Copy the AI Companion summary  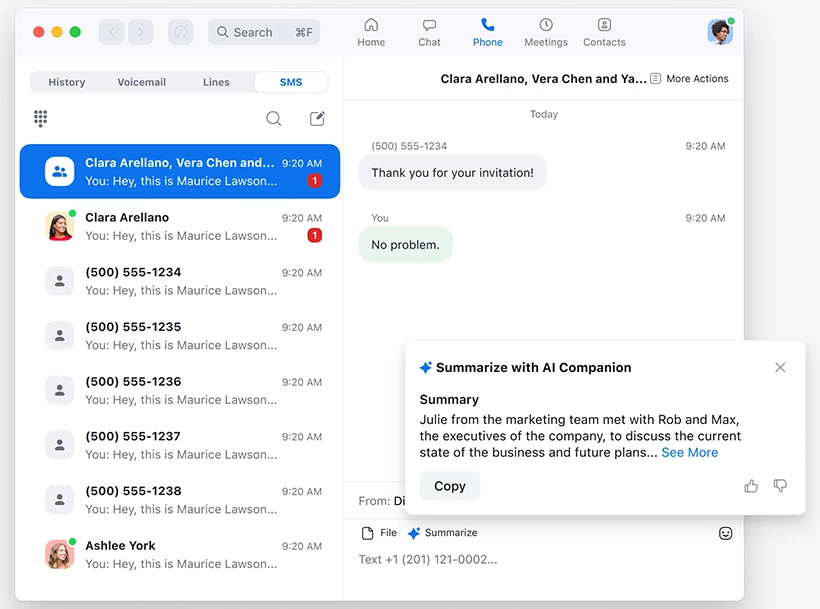coord(449,485)
